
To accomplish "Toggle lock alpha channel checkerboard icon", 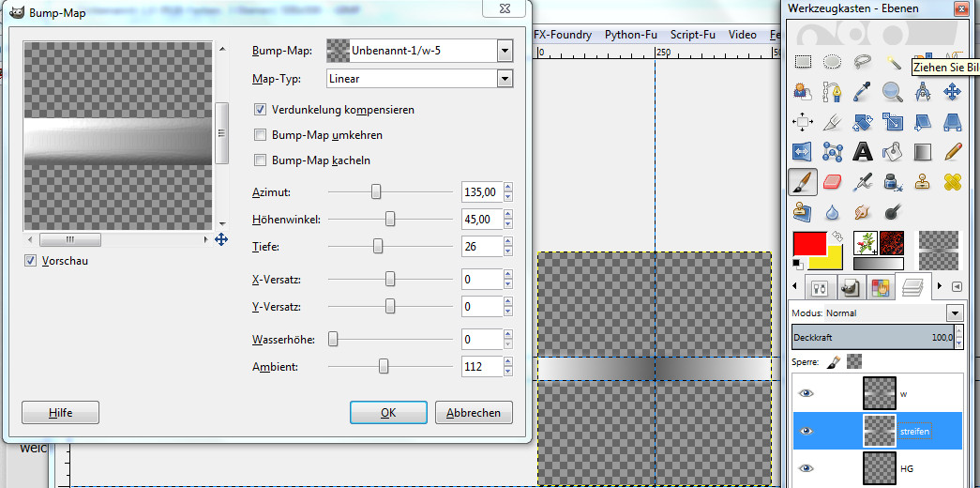I will tap(854, 361).
